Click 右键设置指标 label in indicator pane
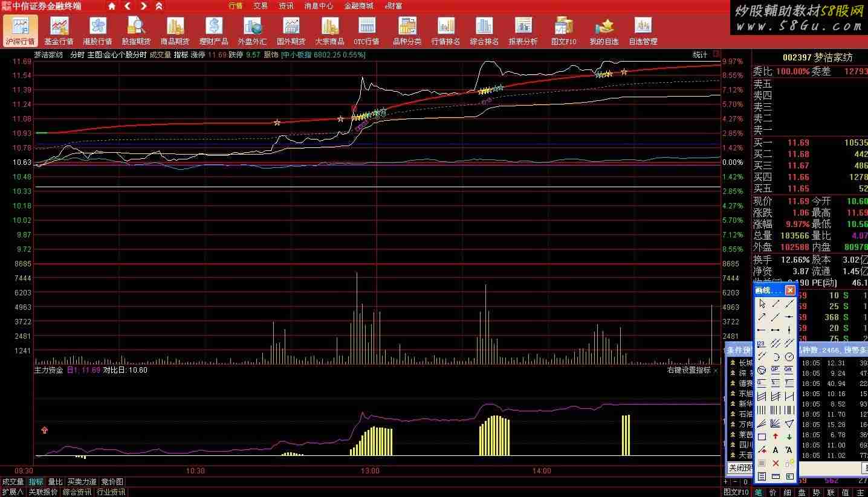Screen dimensions: 868x497 point(689,370)
